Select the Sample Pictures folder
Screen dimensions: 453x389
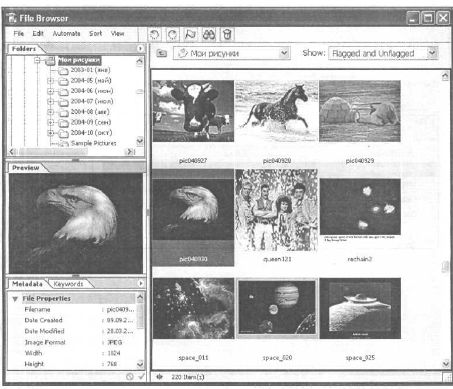click(94, 143)
